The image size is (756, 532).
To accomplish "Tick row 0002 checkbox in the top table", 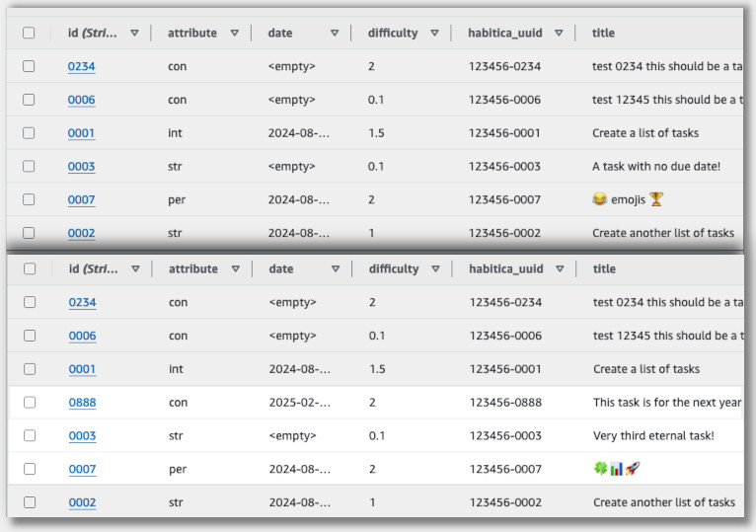I will coord(29,233).
